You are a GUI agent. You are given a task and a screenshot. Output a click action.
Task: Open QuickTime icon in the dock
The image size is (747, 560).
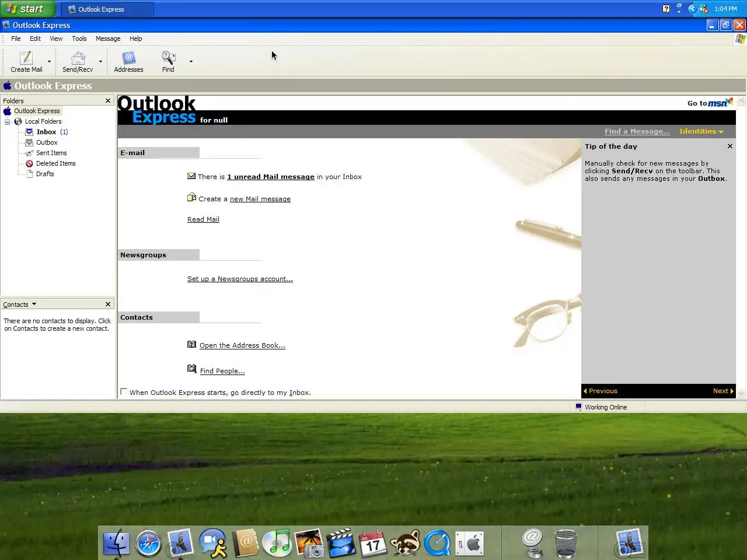[437, 543]
